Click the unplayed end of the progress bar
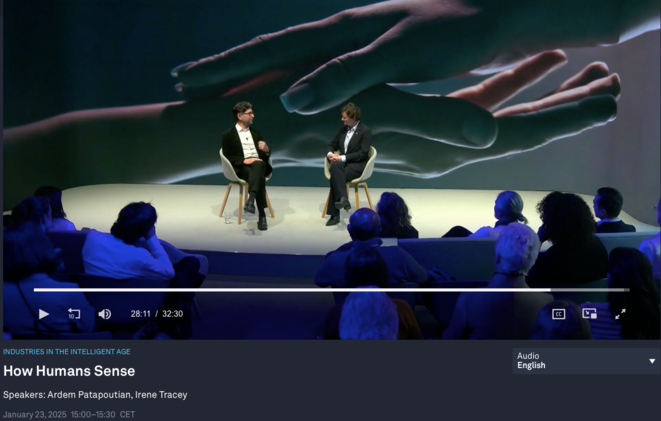Viewport: 661px width, 421px height. [x=590, y=290]
